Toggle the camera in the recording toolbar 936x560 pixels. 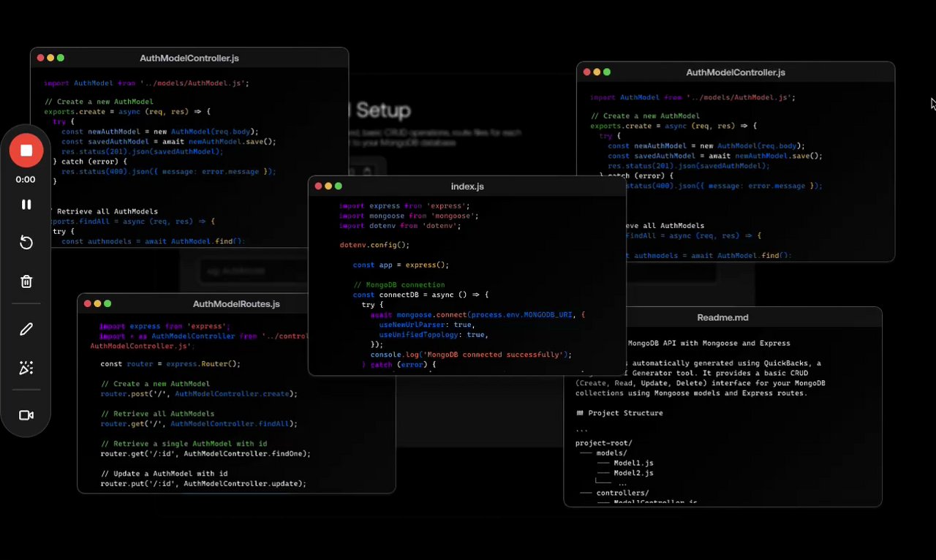click(x=26, y=415)
